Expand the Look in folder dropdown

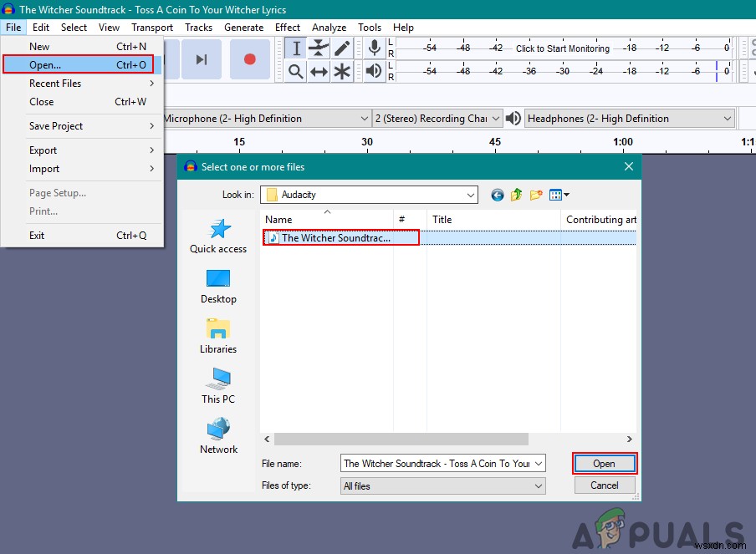click(x=470, y=195)
